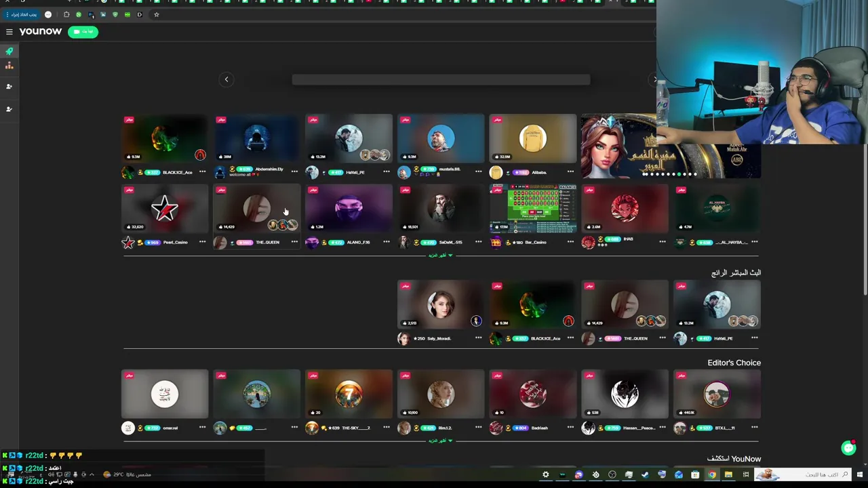This screenshot has height=488, width=868.
Task: Expand show more under the top streams grid
Action: point(441,256)
